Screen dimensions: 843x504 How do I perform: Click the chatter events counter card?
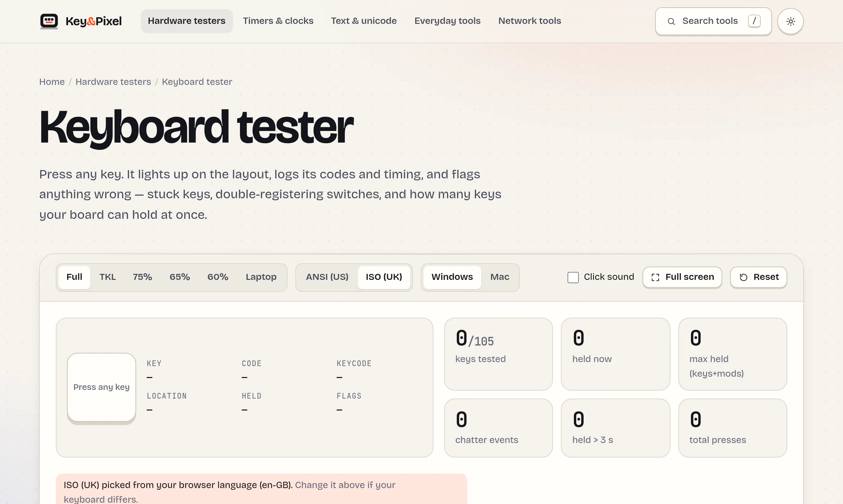498,428
